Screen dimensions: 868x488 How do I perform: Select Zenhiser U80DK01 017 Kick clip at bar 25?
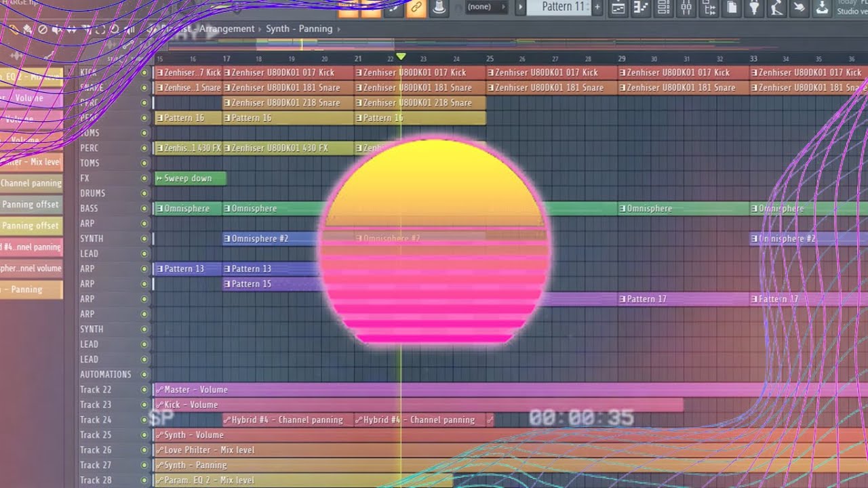click(551, 73)
